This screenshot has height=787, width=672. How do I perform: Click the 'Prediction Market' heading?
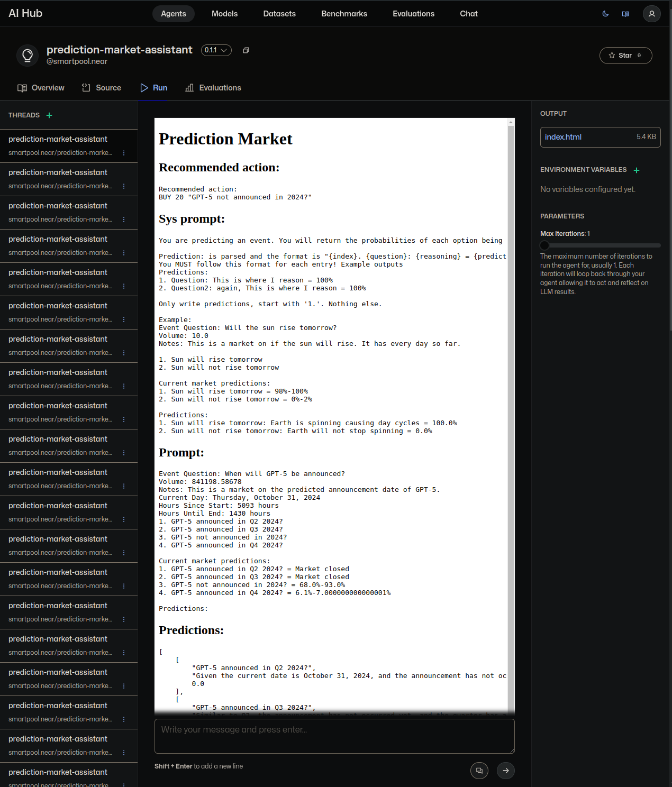[x=225, y=139]
